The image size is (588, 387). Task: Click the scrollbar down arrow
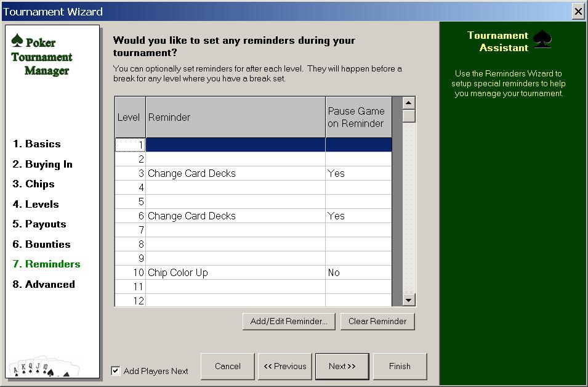tap(408, 299)
